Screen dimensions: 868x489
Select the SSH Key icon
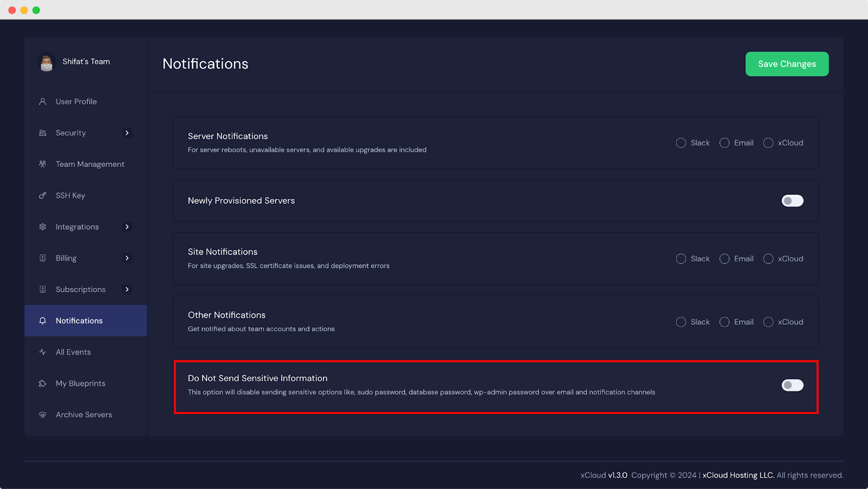[x=42, y=195]
